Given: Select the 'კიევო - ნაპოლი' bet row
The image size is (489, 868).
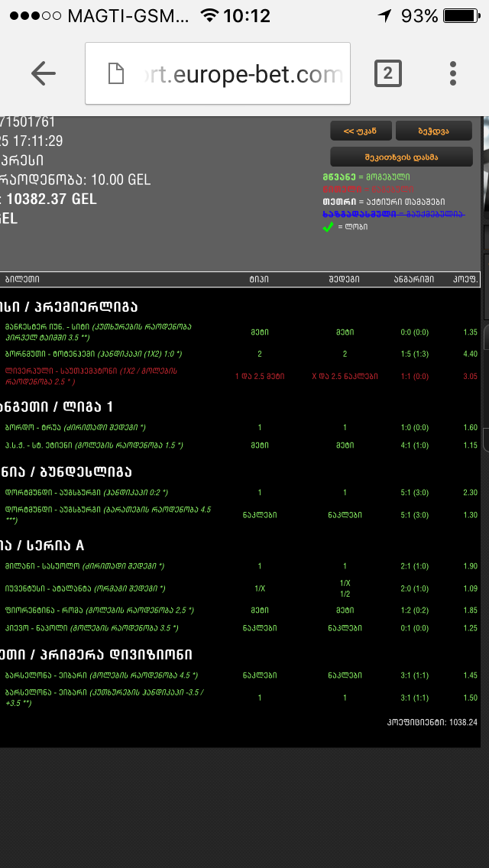Looking at the screenshot, I should [x=241, y=628].
